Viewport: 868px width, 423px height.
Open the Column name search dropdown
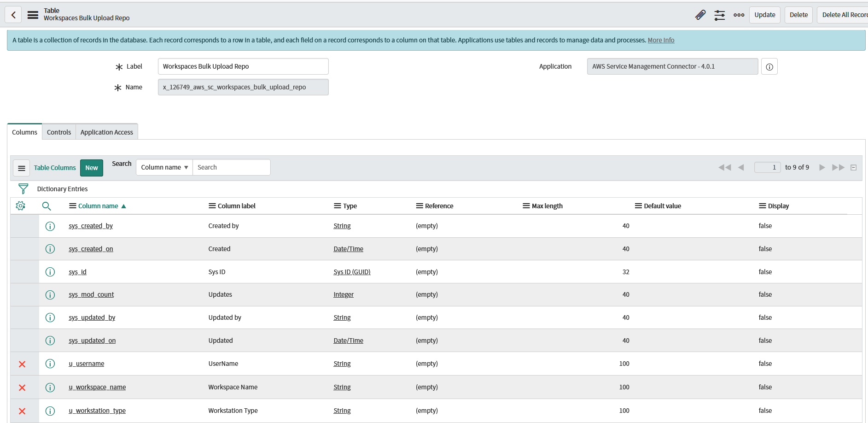tap(164, 167)
